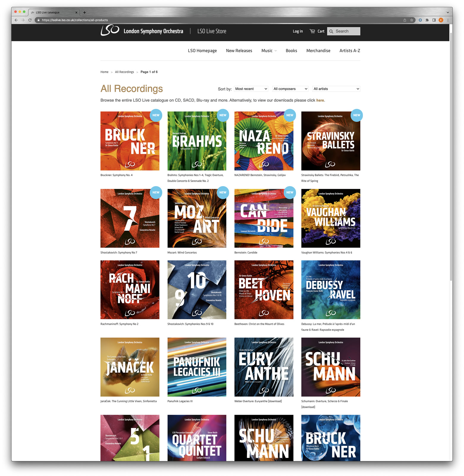Click the blue extension icon in the toolbar
Screen dimensions: 464x476
coord(420,20)
